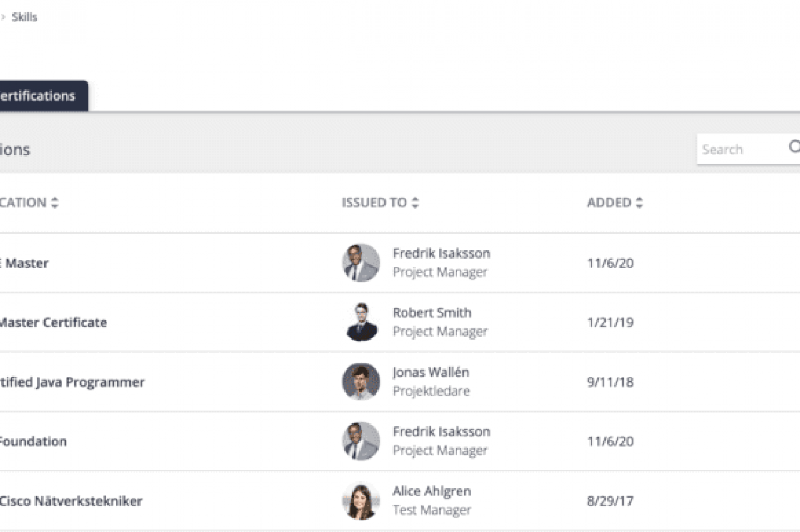Sort by the Issued To column arrows
The width and height of the screenshot is (800, 532).
click(416, 203)
